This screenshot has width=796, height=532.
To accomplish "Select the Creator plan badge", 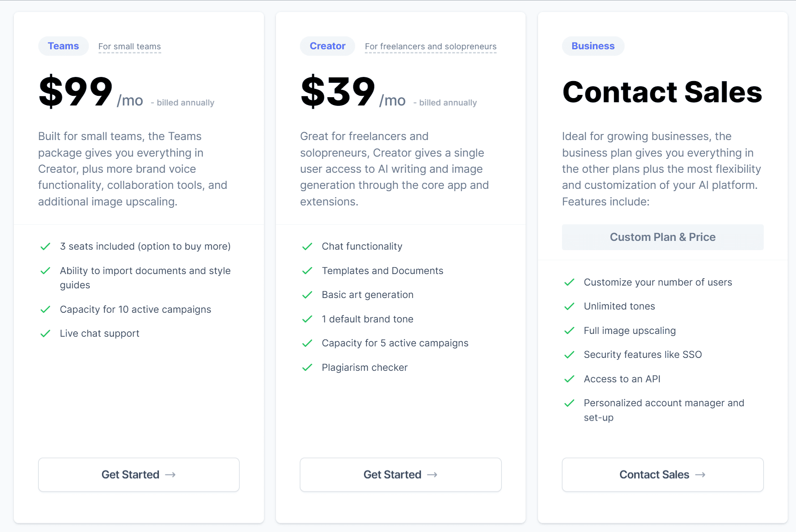I will pos(328,46).
